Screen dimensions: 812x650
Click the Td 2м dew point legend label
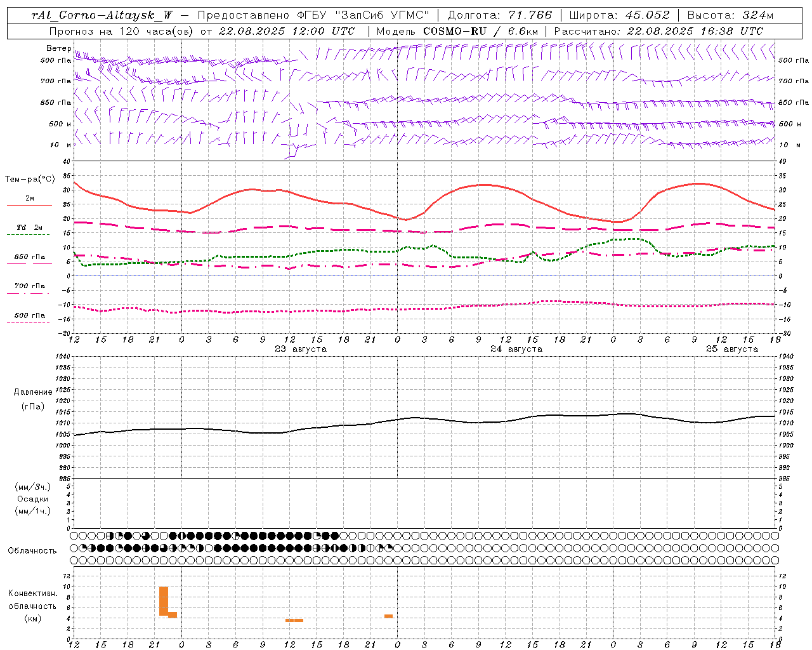tap(29, 227)
